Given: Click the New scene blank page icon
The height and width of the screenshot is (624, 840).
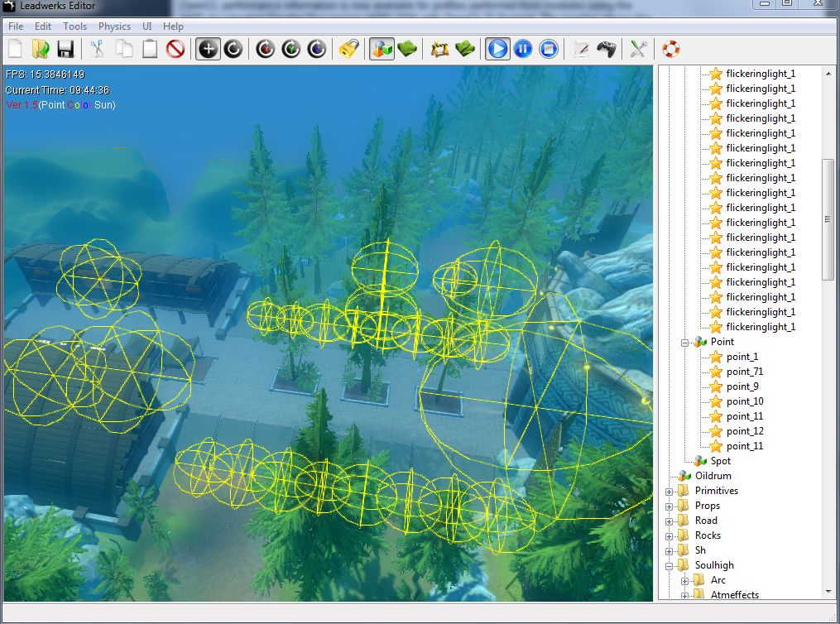Looking at the screenshot, I should pos(15,49).
